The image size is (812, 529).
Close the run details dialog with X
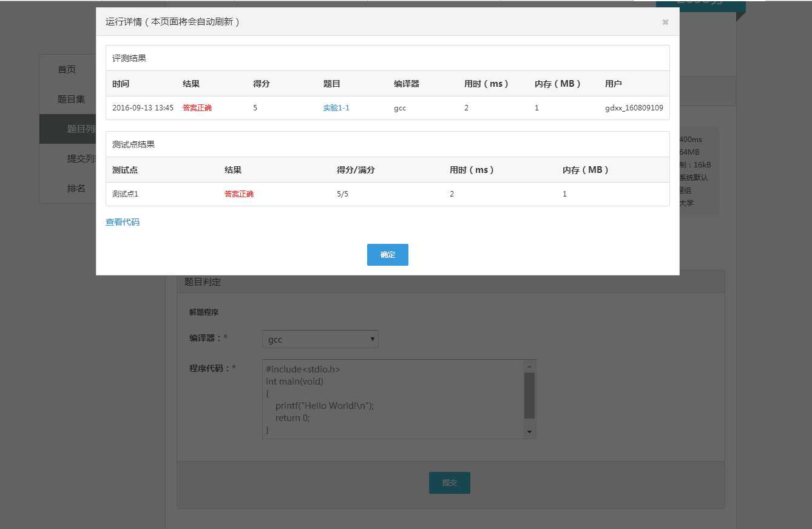coord(665,22)
